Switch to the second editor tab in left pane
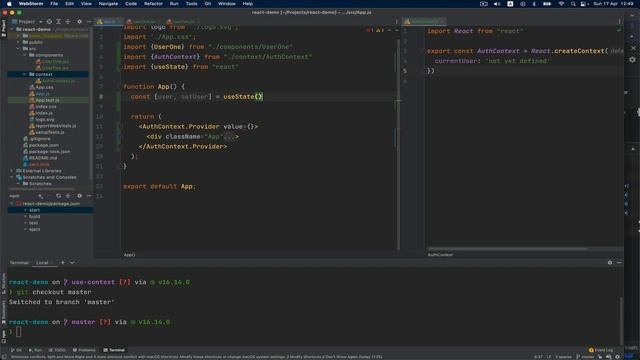Viewport: 640px width, 360px height. pyautogui.click(x=144, y=21)
